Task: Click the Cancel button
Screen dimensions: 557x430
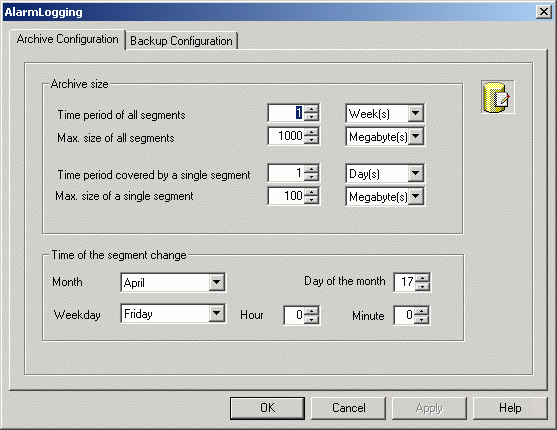Action: tap(348, 408)
